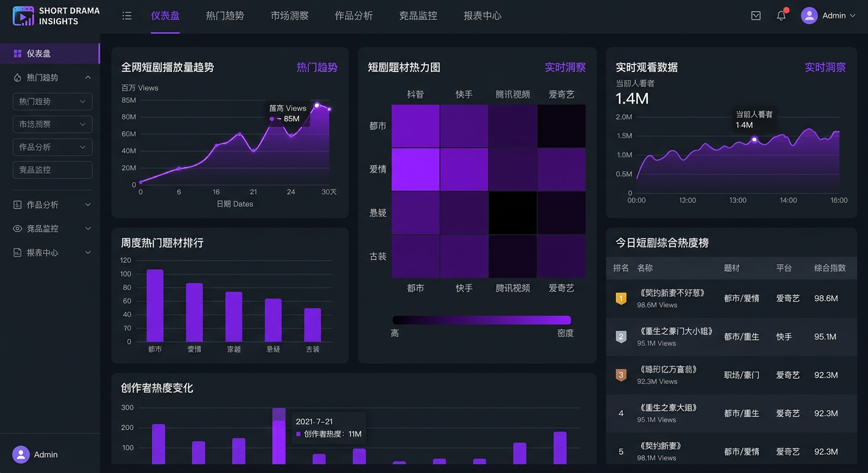This screenshot has height=473, width=868.
Task: Open the 市场洞察 dropdown in sidebar
Action: (x=52, y=124)
